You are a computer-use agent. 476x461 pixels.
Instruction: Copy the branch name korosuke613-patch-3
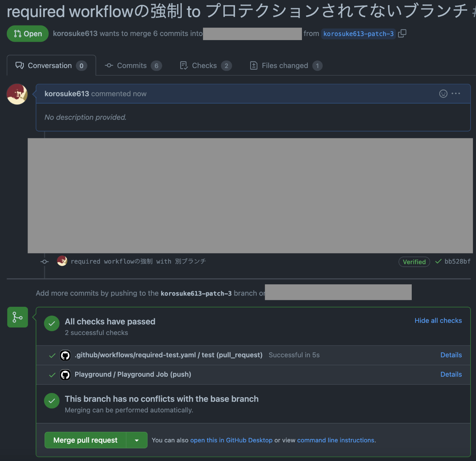pos(402,33)
